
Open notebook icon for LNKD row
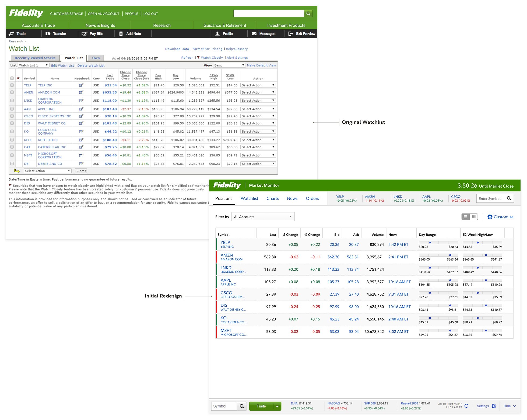(x=81, y=101)
